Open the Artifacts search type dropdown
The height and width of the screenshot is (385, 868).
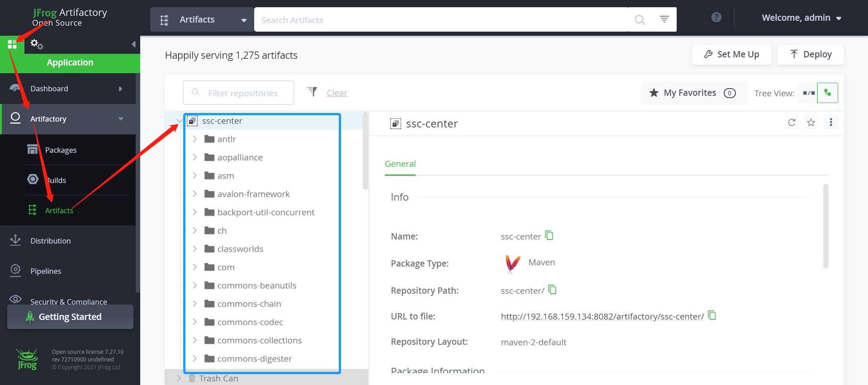pos(202,19)
